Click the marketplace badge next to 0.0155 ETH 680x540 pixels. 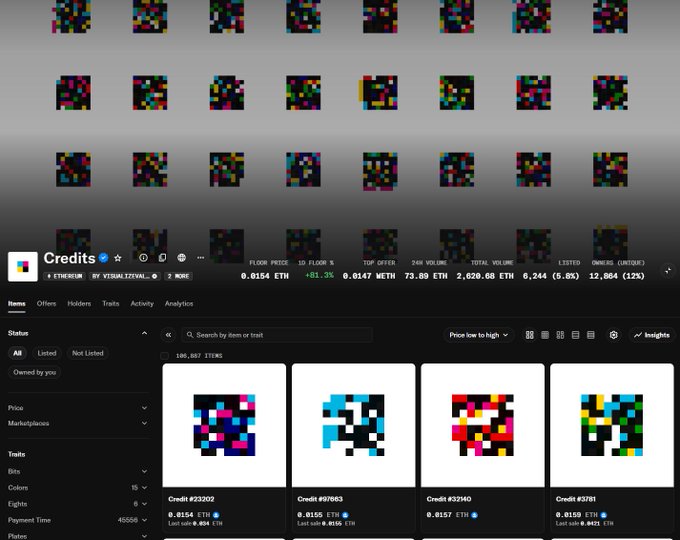pyautogui.click(x=345, y=515)
